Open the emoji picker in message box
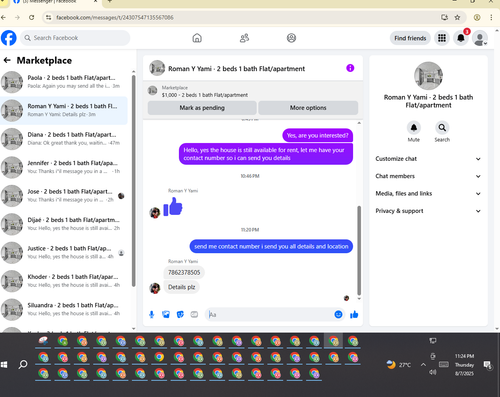Viewport: 500px width, 397px height. tap(338, 314)
